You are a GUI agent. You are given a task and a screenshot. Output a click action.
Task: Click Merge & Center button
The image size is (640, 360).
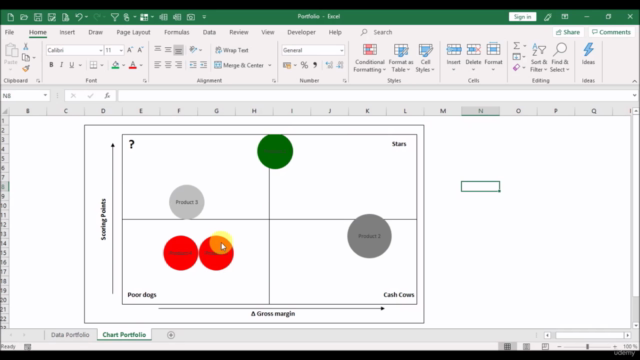(x=239, y=65)
